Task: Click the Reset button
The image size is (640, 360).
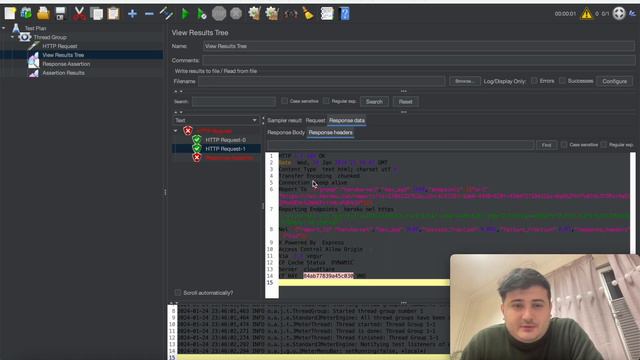Action: 405,102
